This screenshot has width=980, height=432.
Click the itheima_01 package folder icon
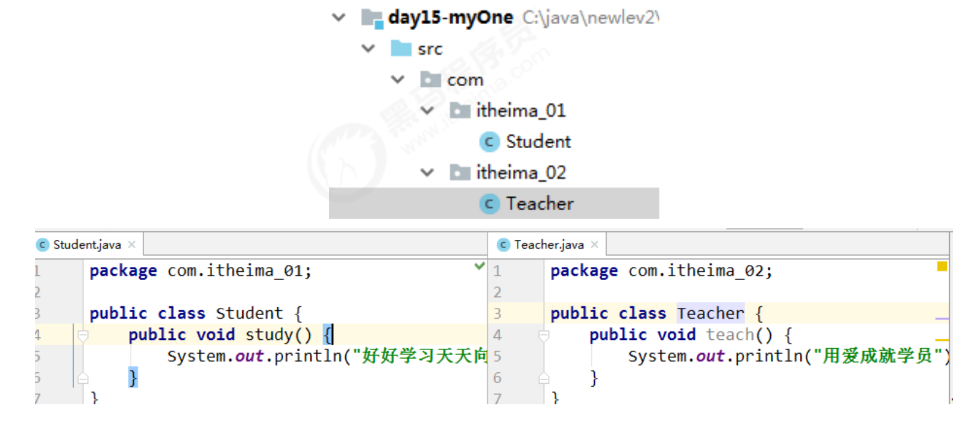[x=460, y=110]
